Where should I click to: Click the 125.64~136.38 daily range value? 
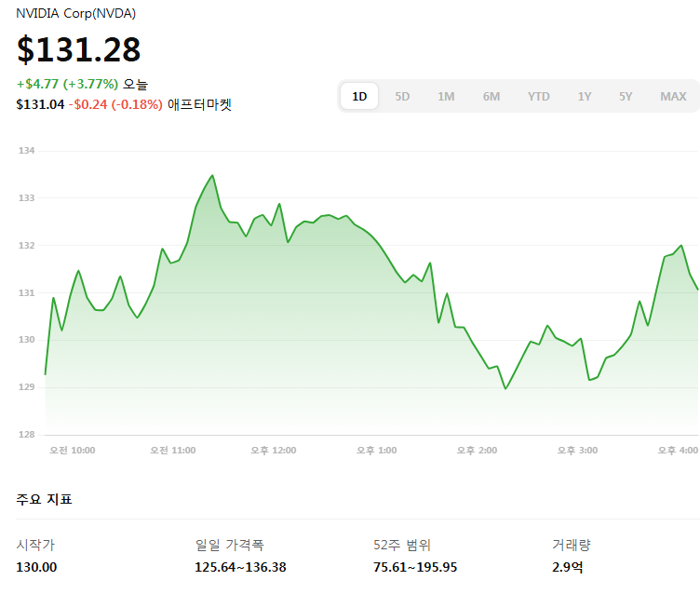tap(240, 567)
